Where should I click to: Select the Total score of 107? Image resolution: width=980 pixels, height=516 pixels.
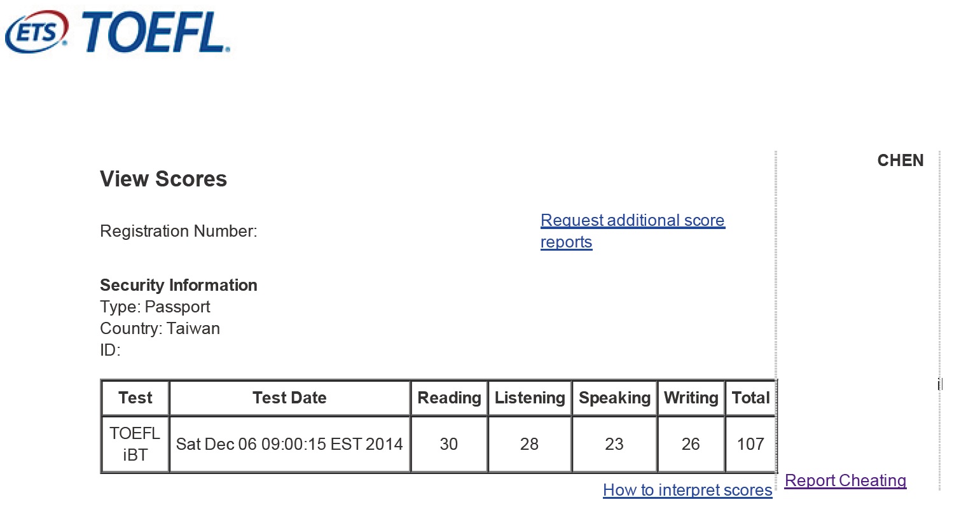(750, 444)
